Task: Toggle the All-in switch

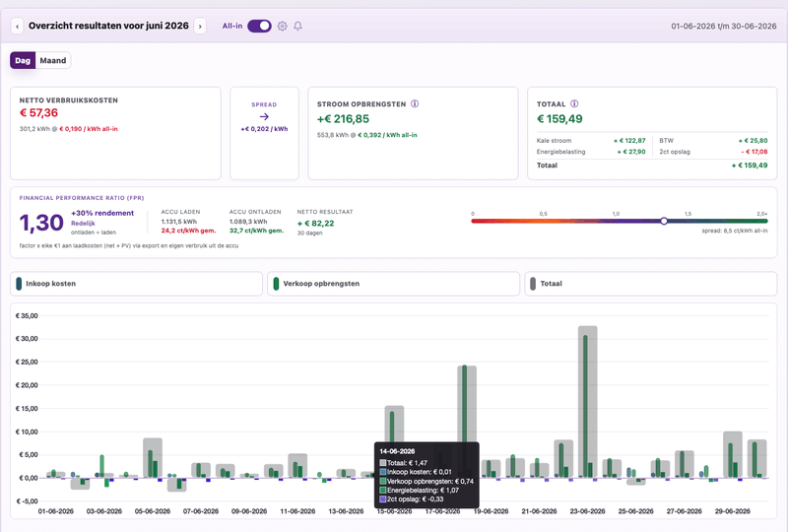Action: tap(259, 26)
